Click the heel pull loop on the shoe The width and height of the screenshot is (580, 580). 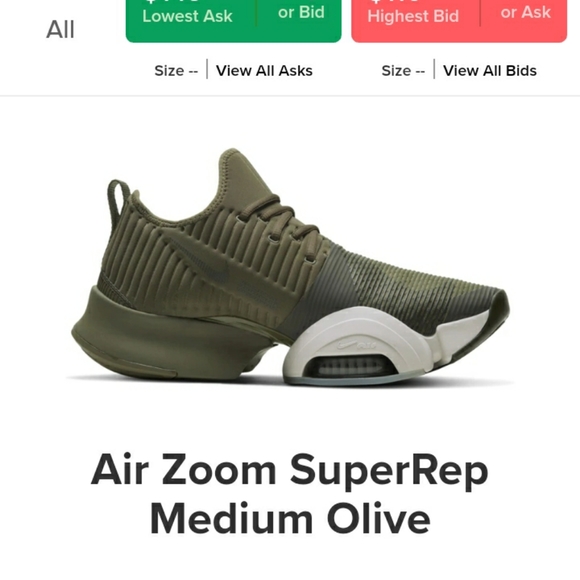pos(118,200)
